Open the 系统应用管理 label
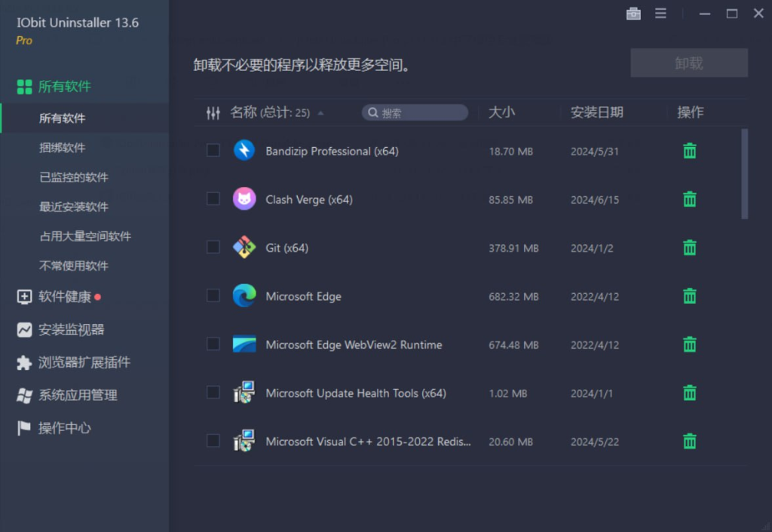The image size is (772, 532). [x=78, y=395]
